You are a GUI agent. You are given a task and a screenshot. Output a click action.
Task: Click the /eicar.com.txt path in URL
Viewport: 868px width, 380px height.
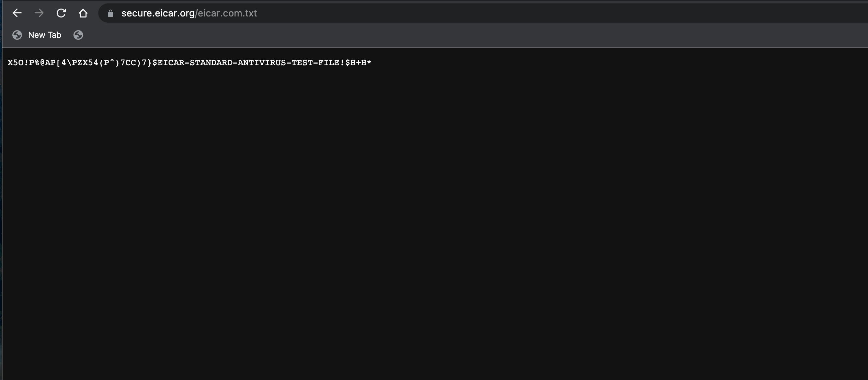coord(226,13)
